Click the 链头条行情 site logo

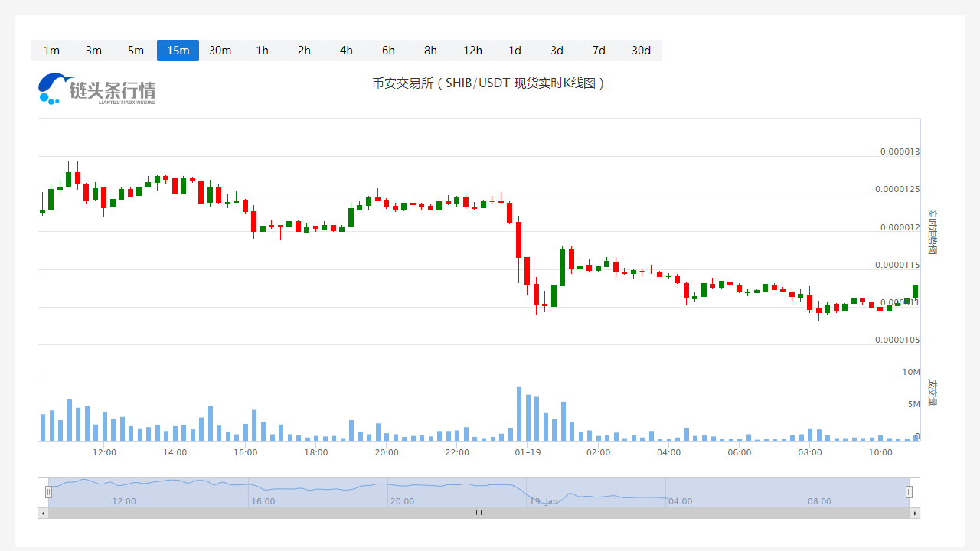click(x=96, y=89)
